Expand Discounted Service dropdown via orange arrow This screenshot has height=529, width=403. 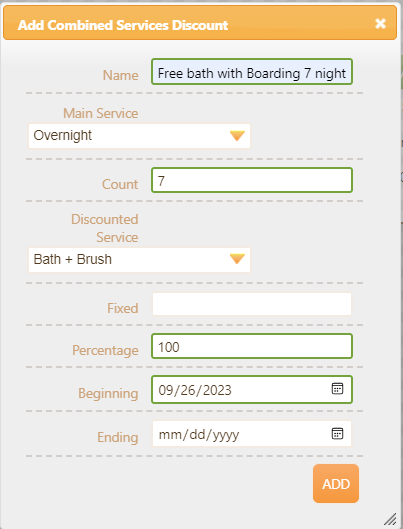[x=237, y=259]
